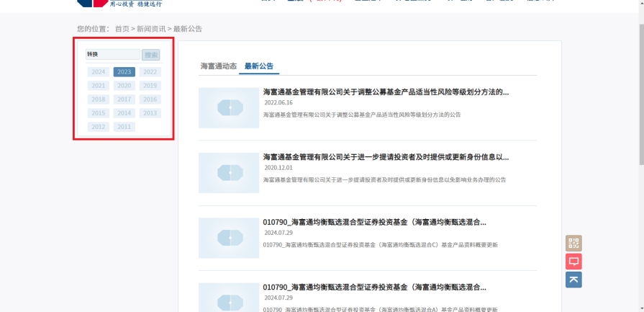
Task: Click the date text 2020.12.01
Action: point(278,168)
